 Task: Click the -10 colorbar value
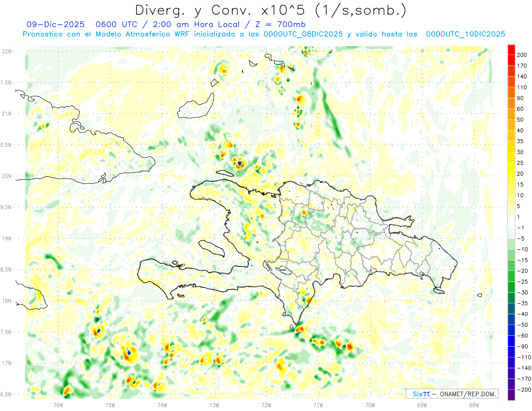point(522,249)
